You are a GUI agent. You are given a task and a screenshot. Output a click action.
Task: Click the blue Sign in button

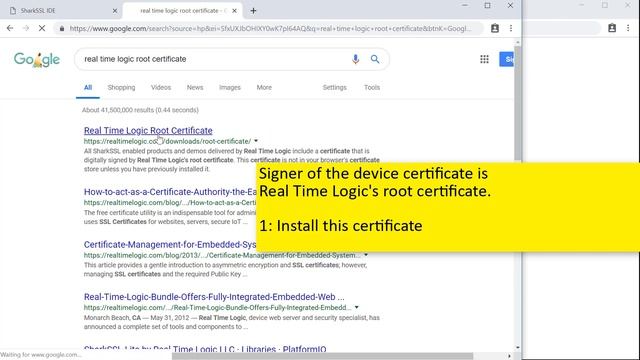click(x=507, y=59)
